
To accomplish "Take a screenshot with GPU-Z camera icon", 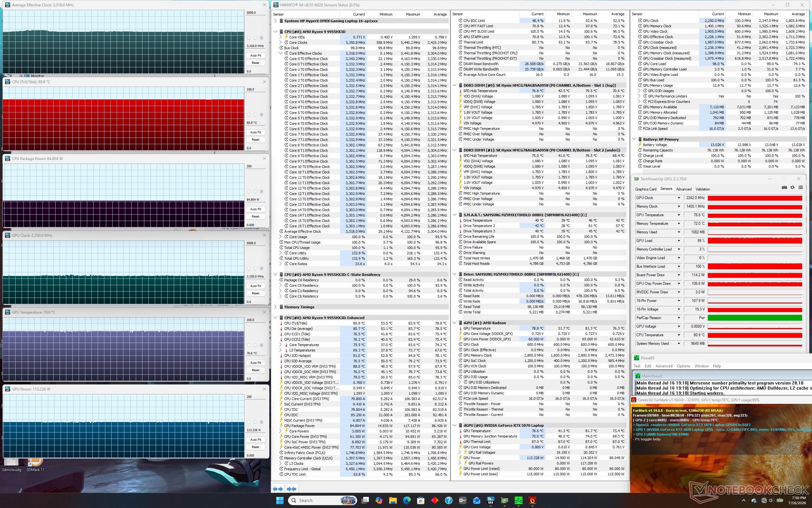I will coord(784,187).
